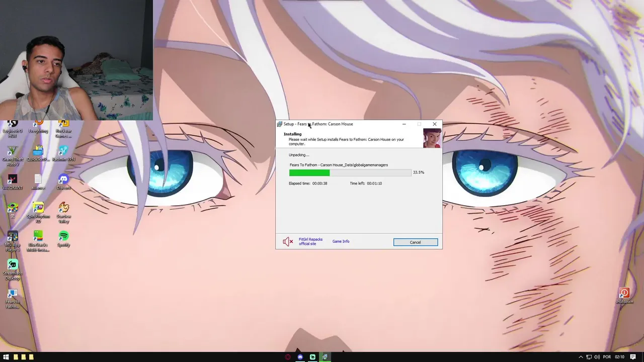Open the network status tray icon

[x=589, y=357]
